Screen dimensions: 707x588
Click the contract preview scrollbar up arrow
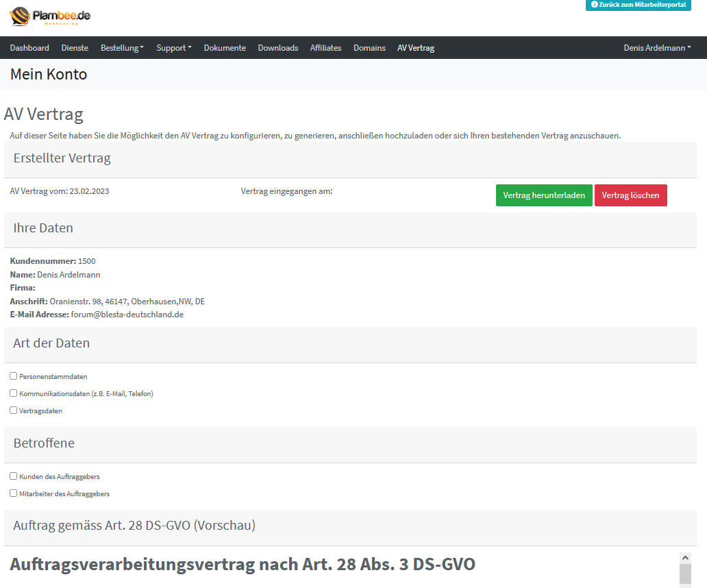click(685, 558)
